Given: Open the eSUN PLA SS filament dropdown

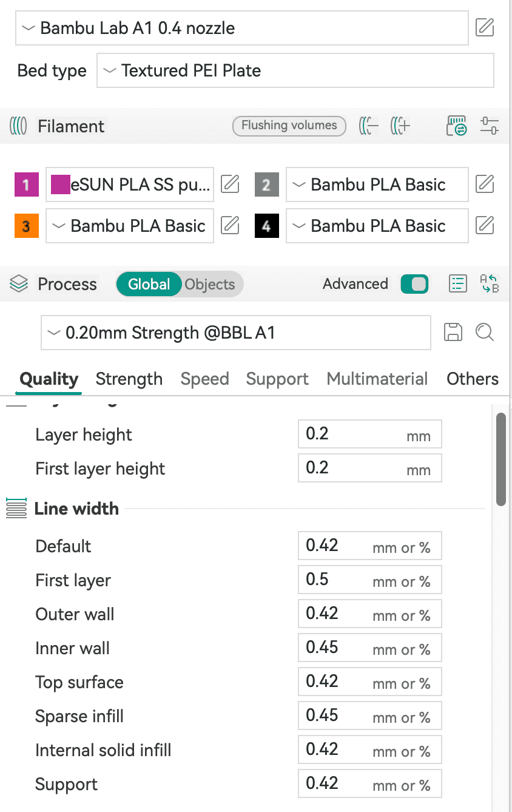Looking at the screenshot, I should [x=130, y=184].
